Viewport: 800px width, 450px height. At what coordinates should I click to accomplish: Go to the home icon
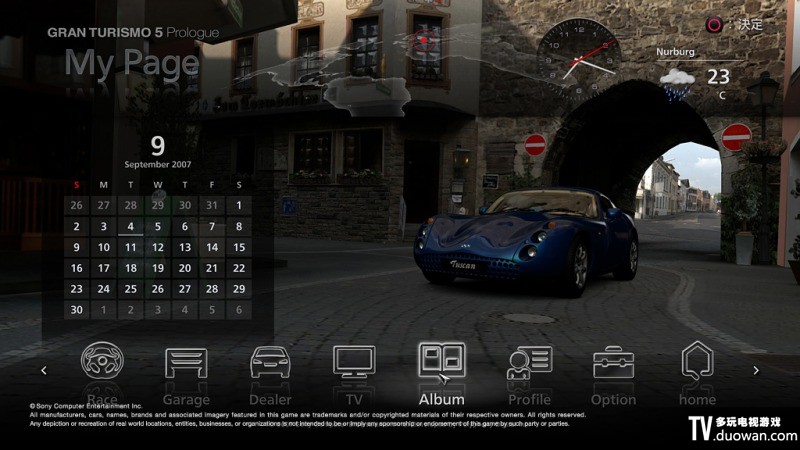(x=697, y=361)
